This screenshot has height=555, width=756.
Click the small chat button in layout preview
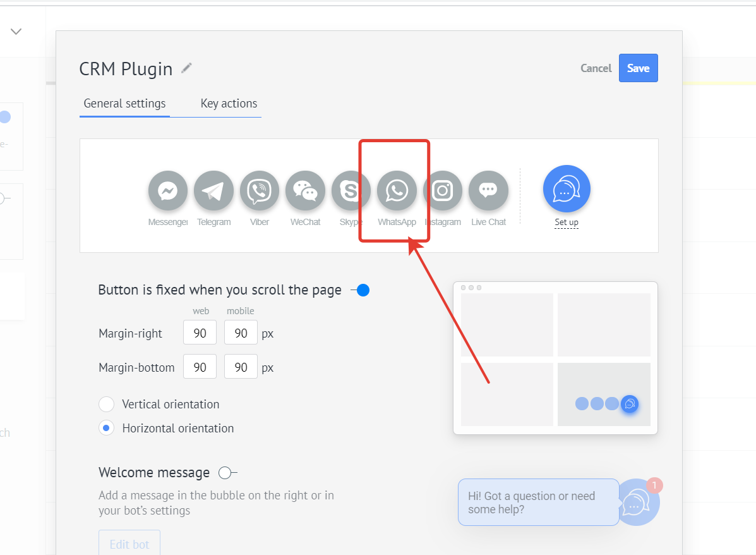[630, 403]
